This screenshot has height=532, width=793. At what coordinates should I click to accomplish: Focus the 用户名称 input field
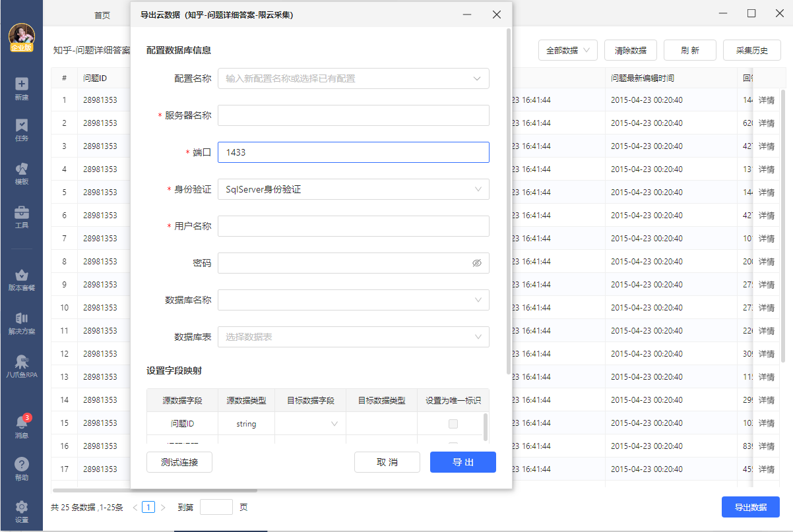(354, 226)
